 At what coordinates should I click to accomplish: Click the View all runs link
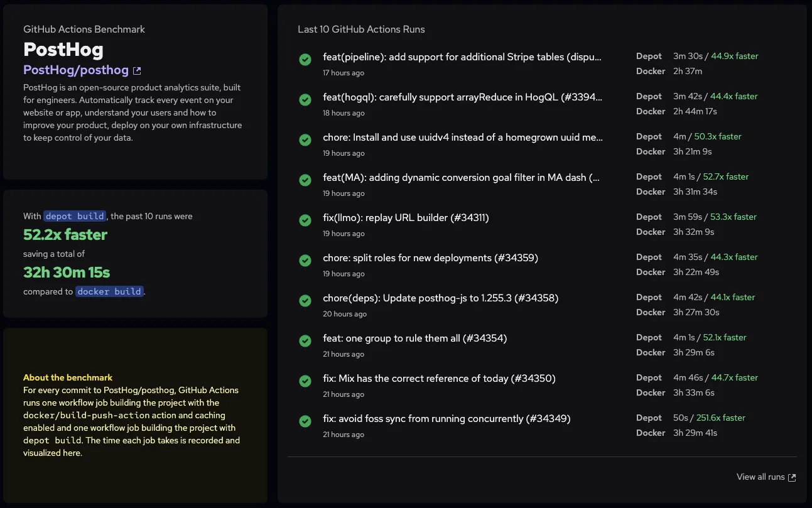click(x=761, y=477)
